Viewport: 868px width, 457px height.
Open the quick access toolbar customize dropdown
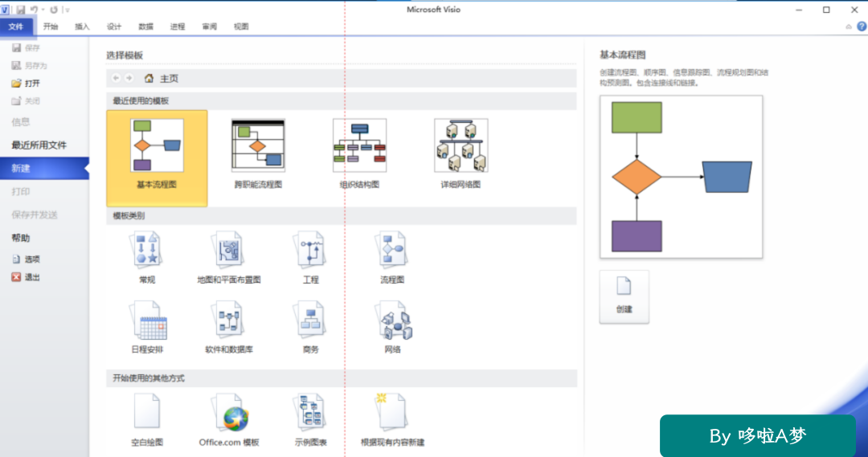coord(67,10)
